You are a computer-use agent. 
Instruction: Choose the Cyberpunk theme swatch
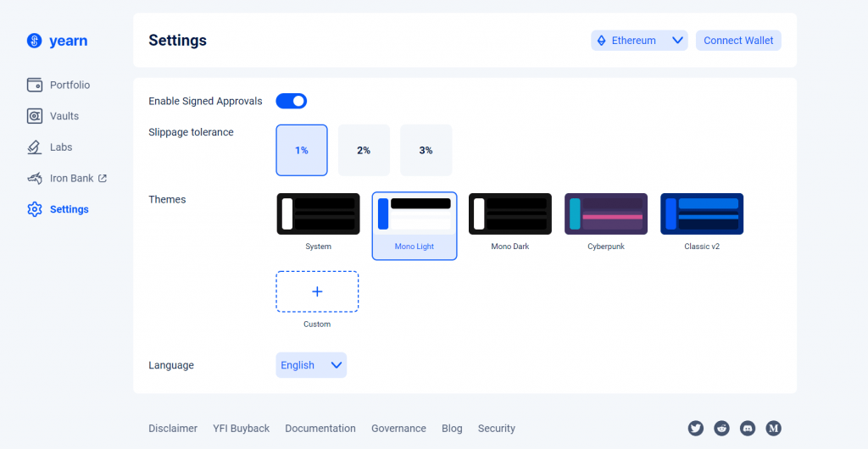(x=606, y=213)
